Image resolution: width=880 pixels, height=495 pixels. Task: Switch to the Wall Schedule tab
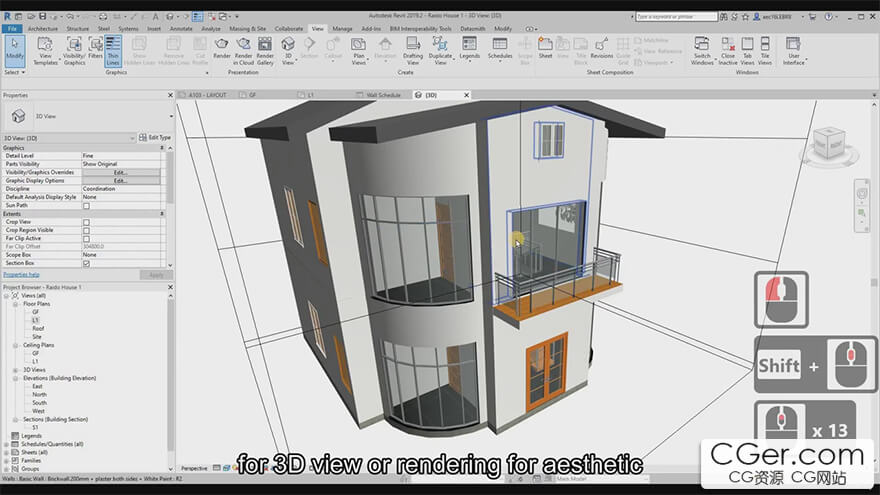coord(376,95)
